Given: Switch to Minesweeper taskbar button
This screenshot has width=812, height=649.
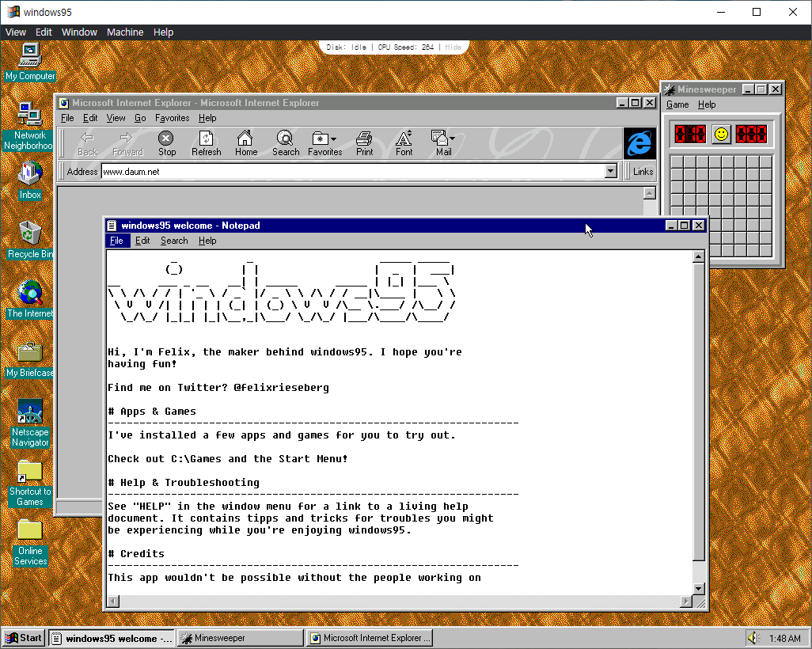Looking at the screenshot, I should coord(241,638).
